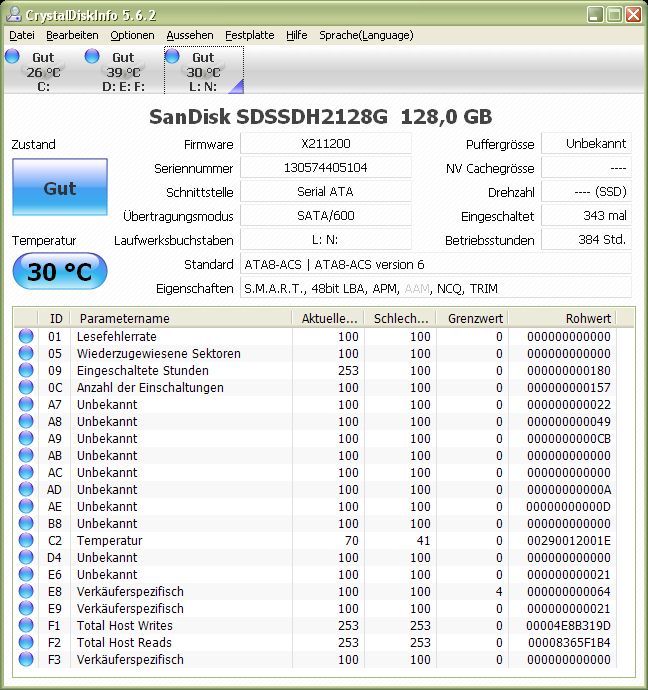Click the status orb in row E9
648x690 pixels.
coord(26,608)
